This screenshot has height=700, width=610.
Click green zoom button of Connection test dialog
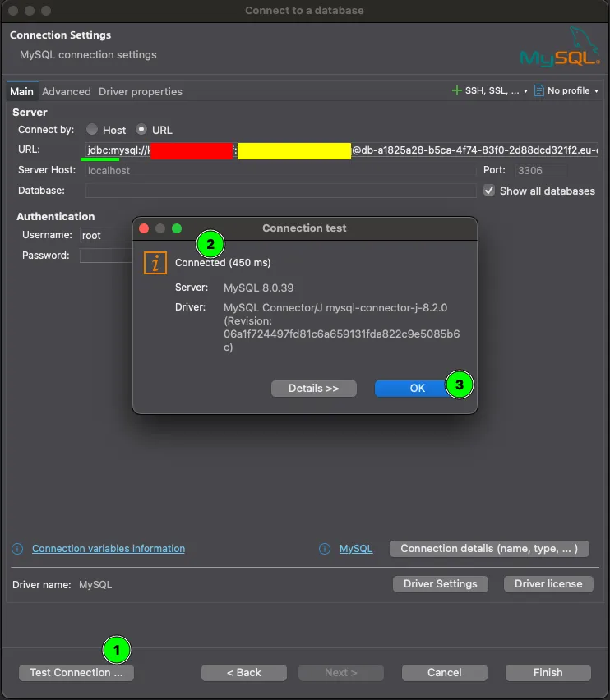[x=177, y=228]
